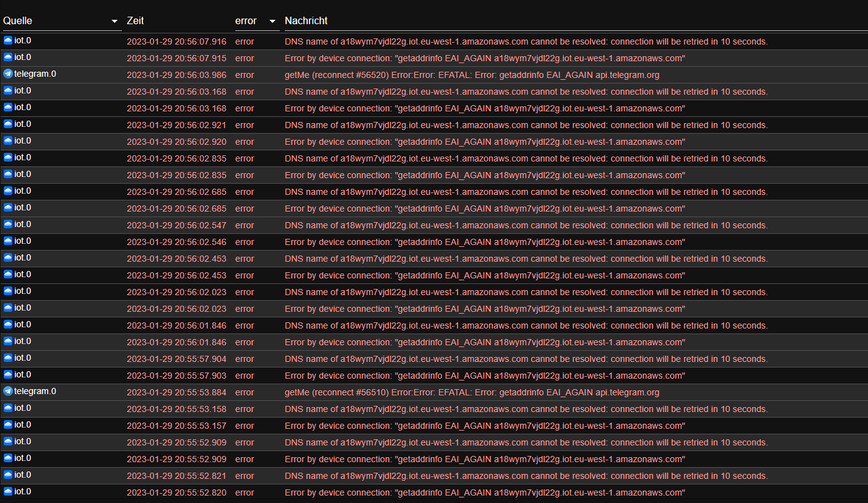Select timestamp 2023-01-29 20:55:52.820
Screen dimensions: 868x503
[176, 492]
